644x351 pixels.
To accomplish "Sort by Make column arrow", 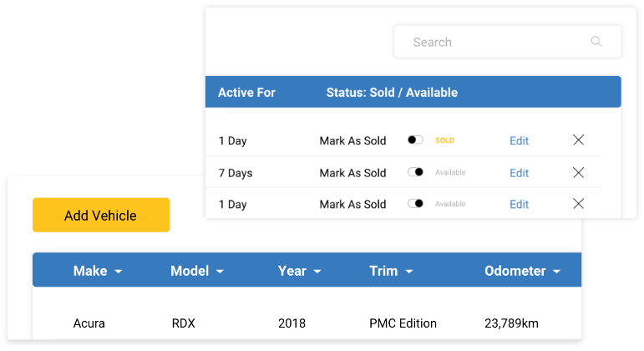I will (119, 272).
